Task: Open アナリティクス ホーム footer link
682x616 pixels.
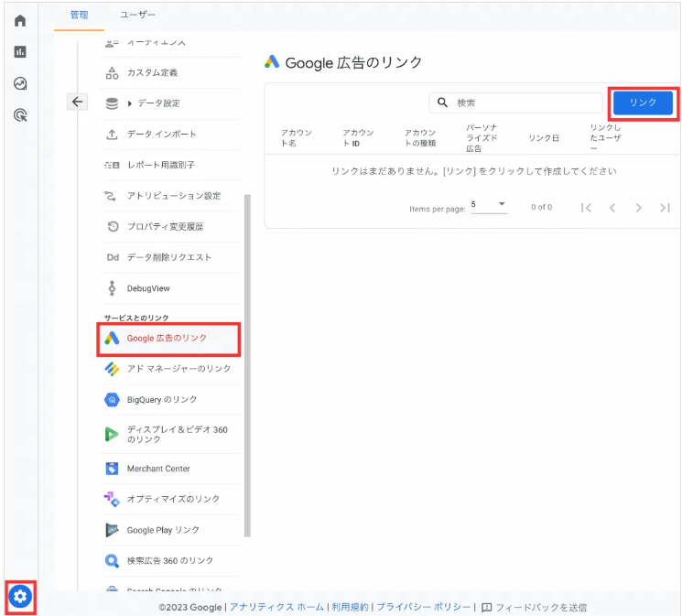Action: 276,607
